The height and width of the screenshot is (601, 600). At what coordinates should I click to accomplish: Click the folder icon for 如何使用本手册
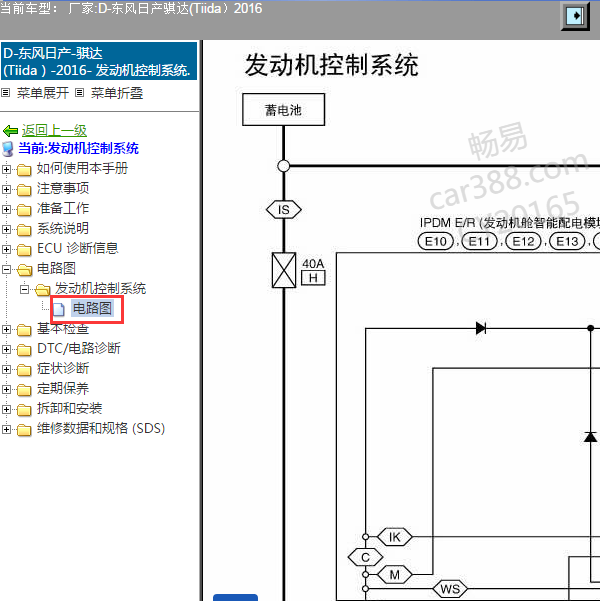24,169
